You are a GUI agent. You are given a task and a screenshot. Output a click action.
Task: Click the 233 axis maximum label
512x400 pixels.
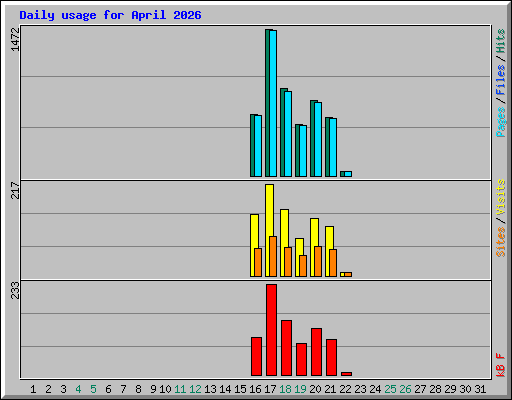[x=15, y=290]
